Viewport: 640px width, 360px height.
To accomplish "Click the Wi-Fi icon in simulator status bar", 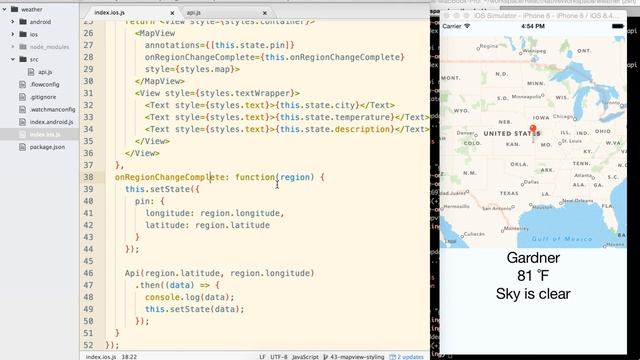I will tap(467, 26).
